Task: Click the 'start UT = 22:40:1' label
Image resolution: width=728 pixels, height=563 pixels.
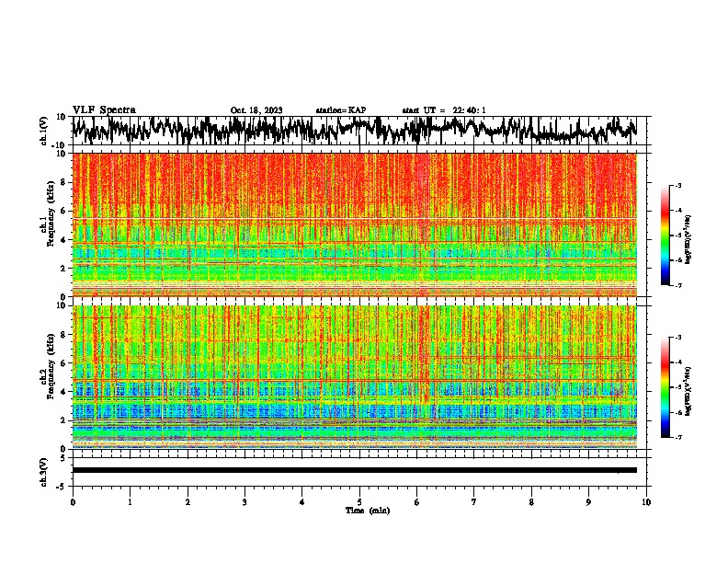Action: point(444,110)
